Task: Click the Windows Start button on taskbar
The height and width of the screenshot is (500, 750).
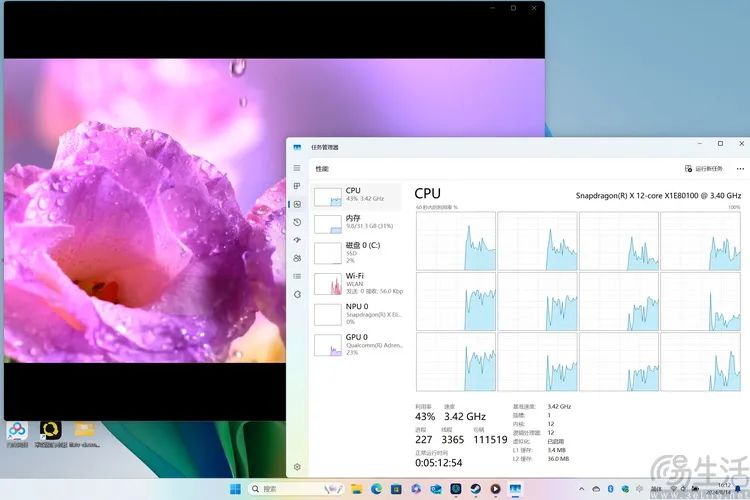Action: coord(235,489)
